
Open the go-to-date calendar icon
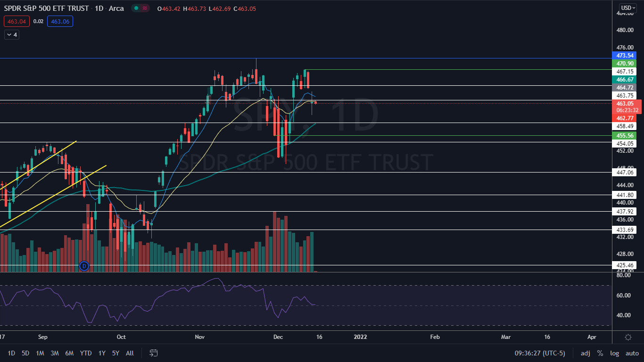153,353
